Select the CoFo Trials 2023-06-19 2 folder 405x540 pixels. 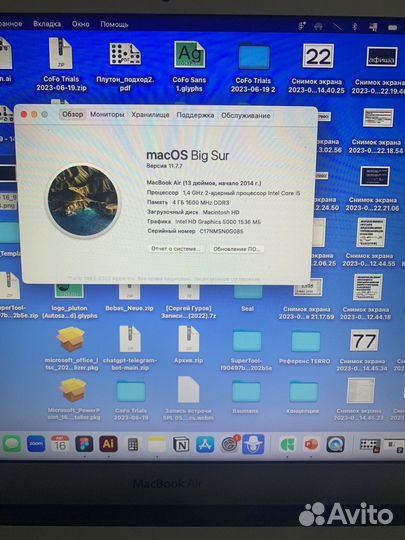pyautogui.click(x=254, y=56)
